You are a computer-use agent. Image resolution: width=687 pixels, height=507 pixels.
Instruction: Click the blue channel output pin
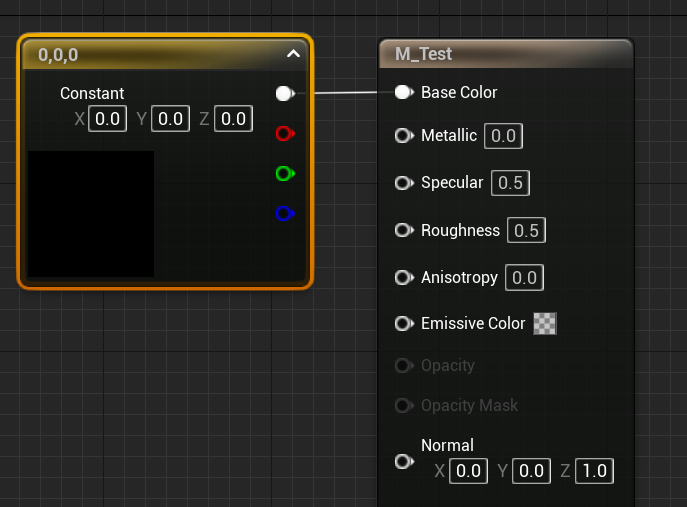(285, 213)
